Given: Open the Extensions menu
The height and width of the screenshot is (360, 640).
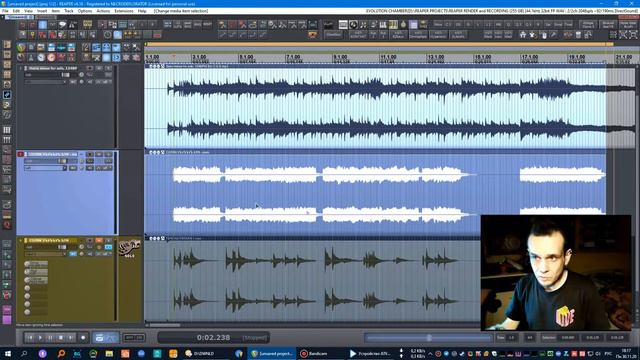Looking at the screenshot, I should 124,11.
